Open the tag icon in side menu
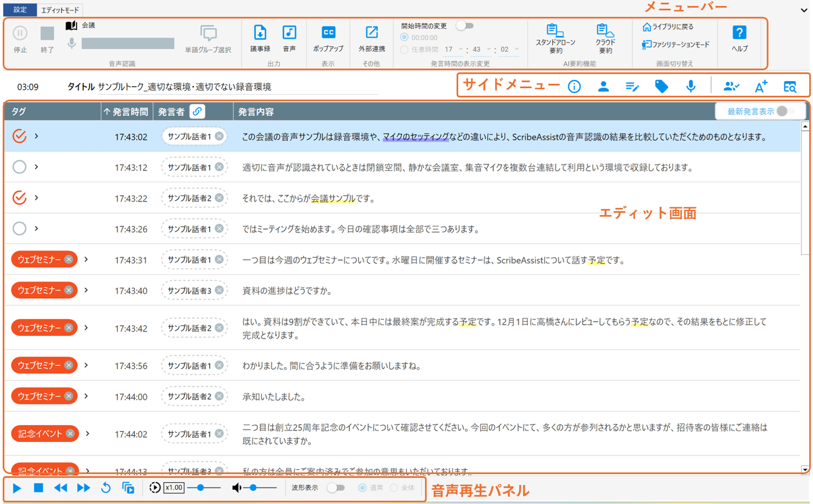Image resolution: width=813 pixels, height=504 pixels. tap(661, 87)
